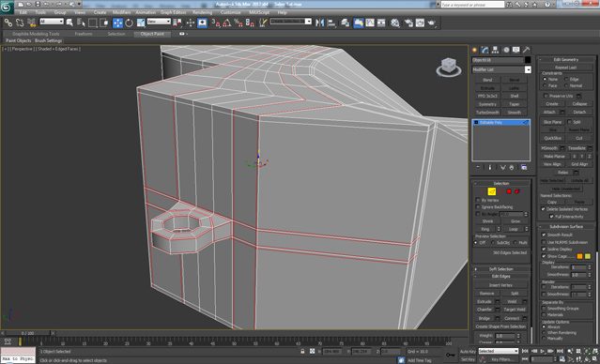Click the Chamfer button

click(x=485, y=310)
